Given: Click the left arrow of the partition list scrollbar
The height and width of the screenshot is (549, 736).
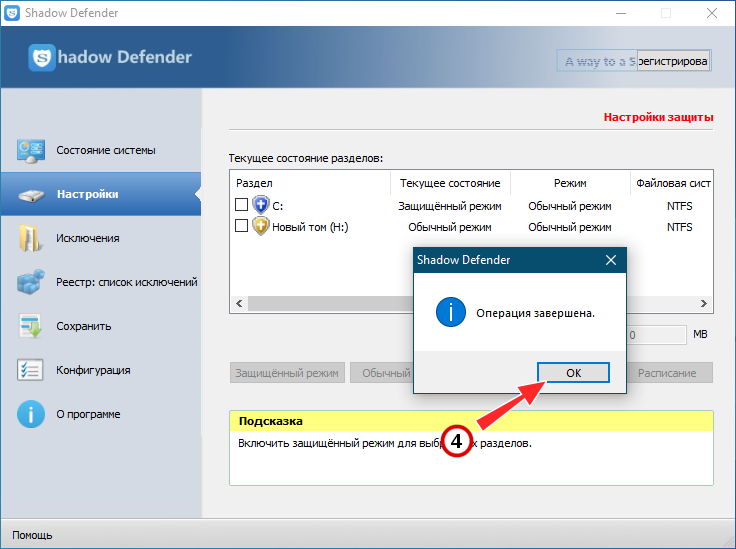Looking at the screenshot, I should point(239,304).
